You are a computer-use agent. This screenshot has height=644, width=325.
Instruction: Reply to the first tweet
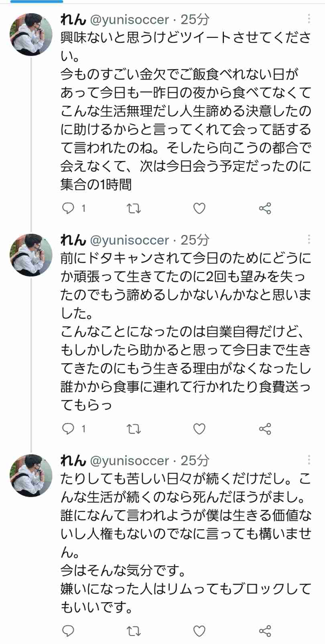point(69,208)
